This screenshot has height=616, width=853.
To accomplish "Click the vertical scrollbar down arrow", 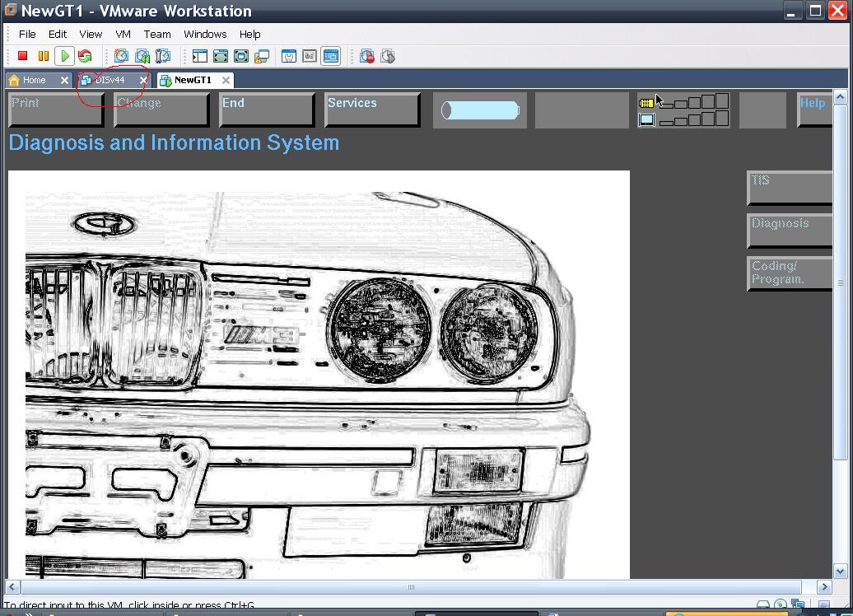I will (841, 572).
